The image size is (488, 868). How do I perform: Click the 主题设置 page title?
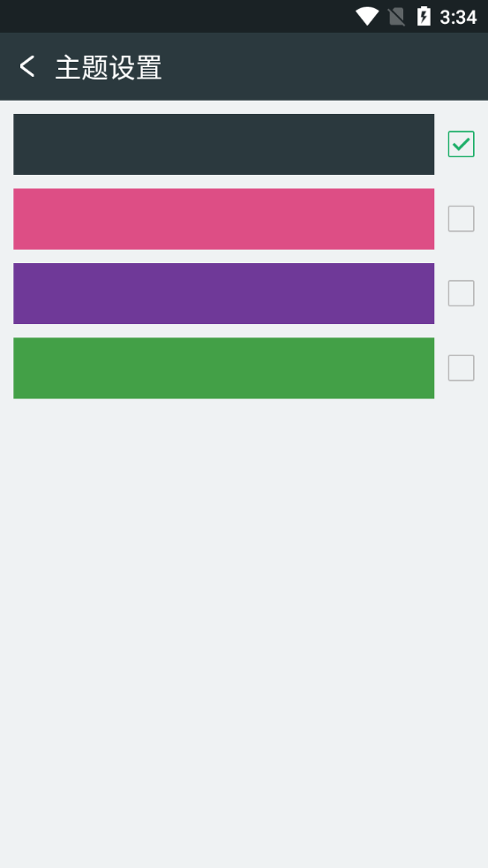109,67
